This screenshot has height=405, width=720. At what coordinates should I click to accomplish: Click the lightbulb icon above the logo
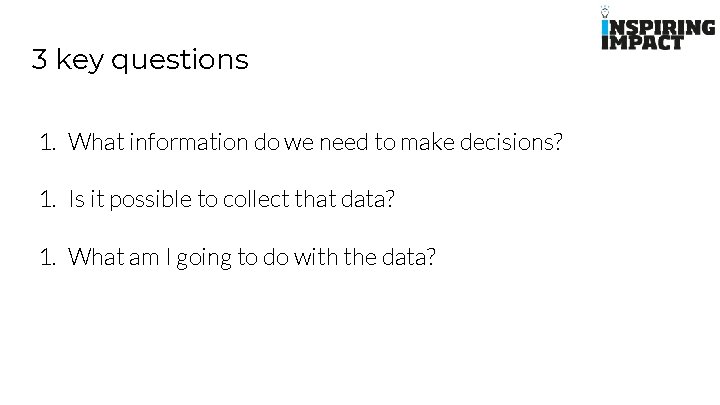tap(604, 12)
